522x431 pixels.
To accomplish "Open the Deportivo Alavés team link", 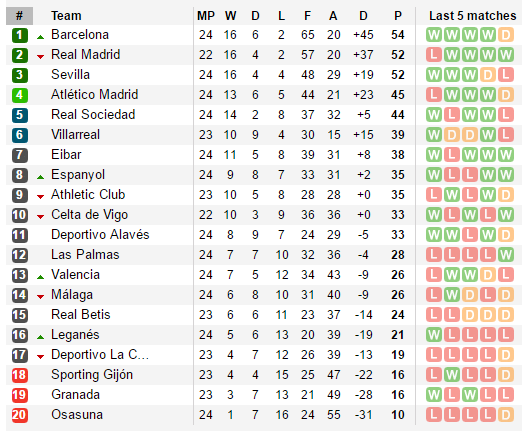I will click(x=100, y=235).
